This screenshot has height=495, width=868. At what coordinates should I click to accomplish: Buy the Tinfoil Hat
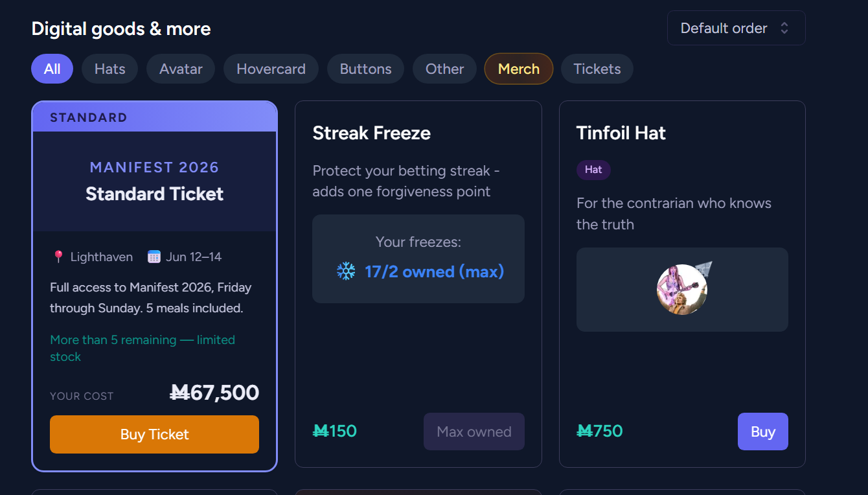pos(762,432)
